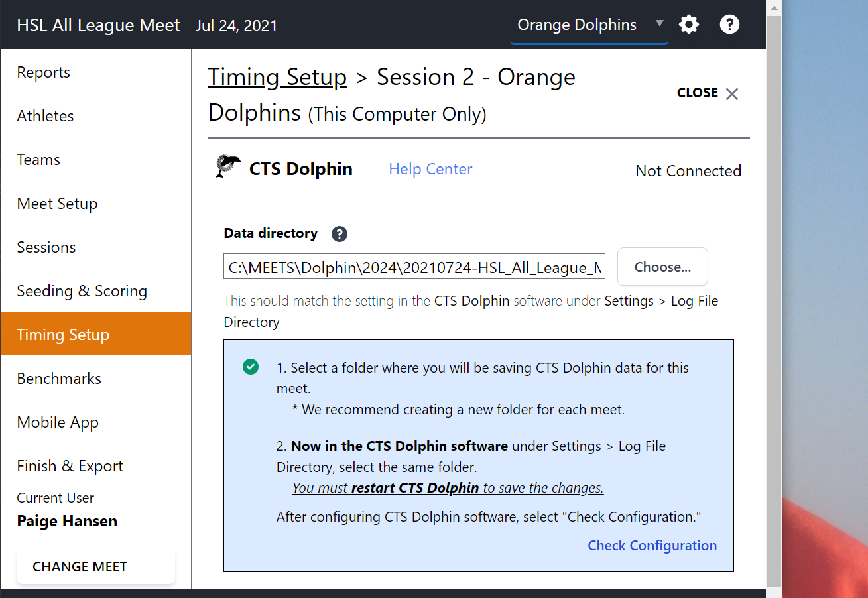
Task: Click the 'restart CTS Dolphin' underlined text
Action: click(415, 488)
